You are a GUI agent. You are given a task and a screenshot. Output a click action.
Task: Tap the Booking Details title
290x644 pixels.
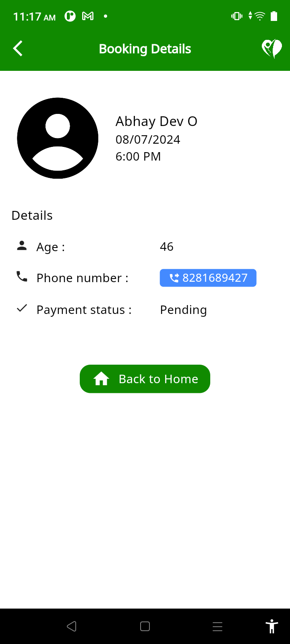coord(145,49)
